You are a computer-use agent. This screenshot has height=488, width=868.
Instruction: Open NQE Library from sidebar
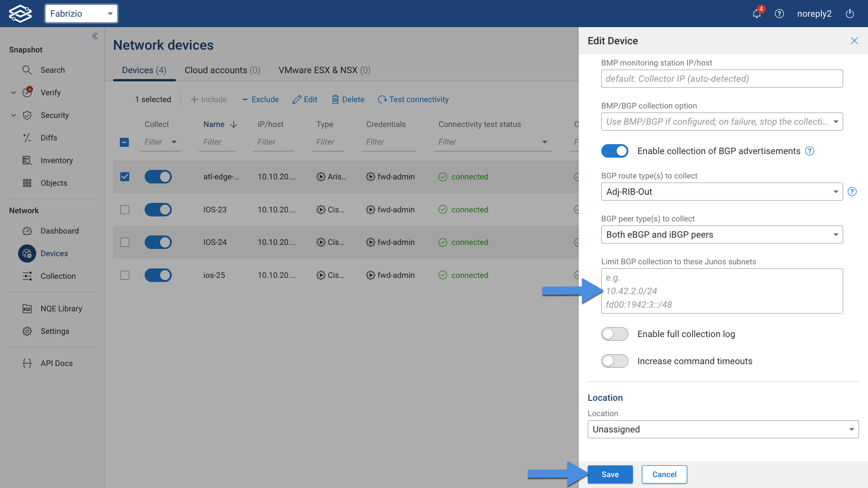[61, 309]
